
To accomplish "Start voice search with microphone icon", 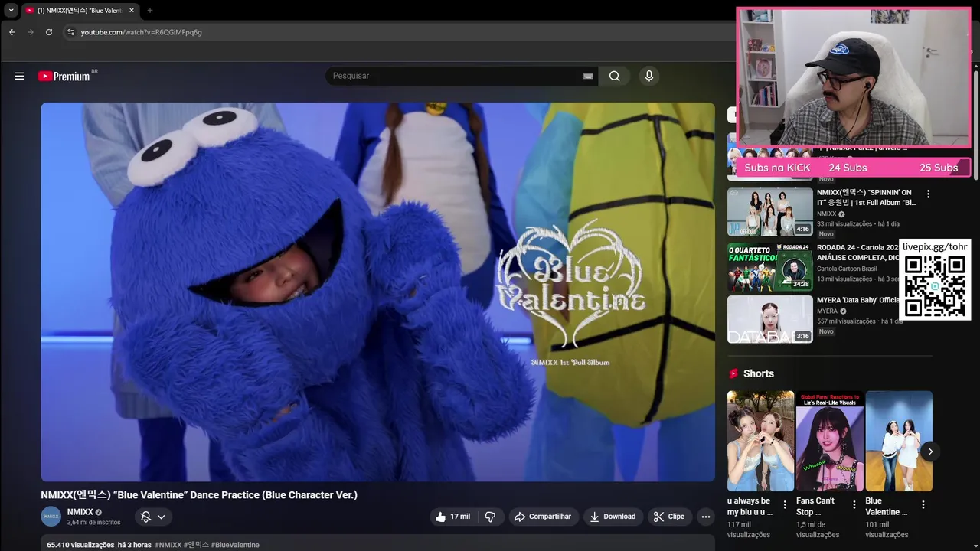I will tap(648, 76).
